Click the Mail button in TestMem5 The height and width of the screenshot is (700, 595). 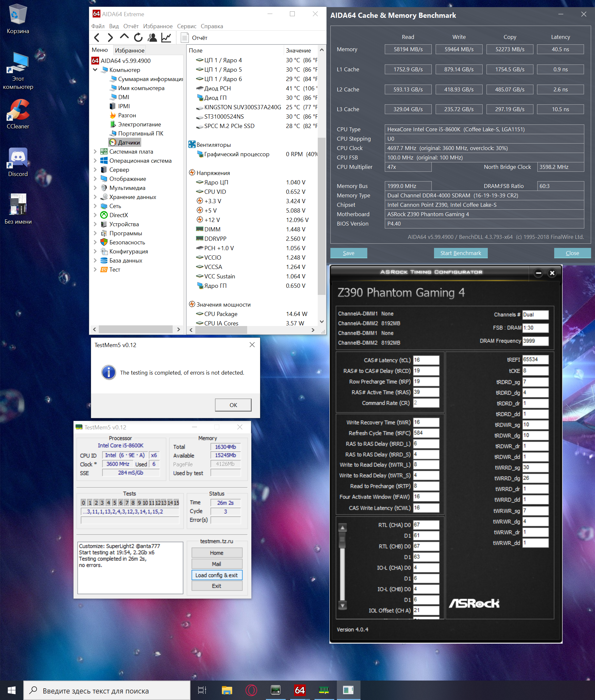(217, 564)
